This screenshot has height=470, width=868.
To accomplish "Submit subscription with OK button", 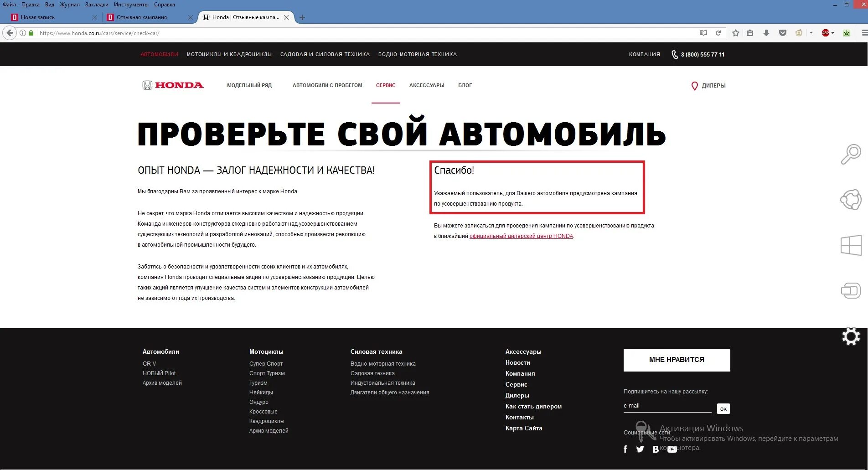I will click(x=723, y=409).
